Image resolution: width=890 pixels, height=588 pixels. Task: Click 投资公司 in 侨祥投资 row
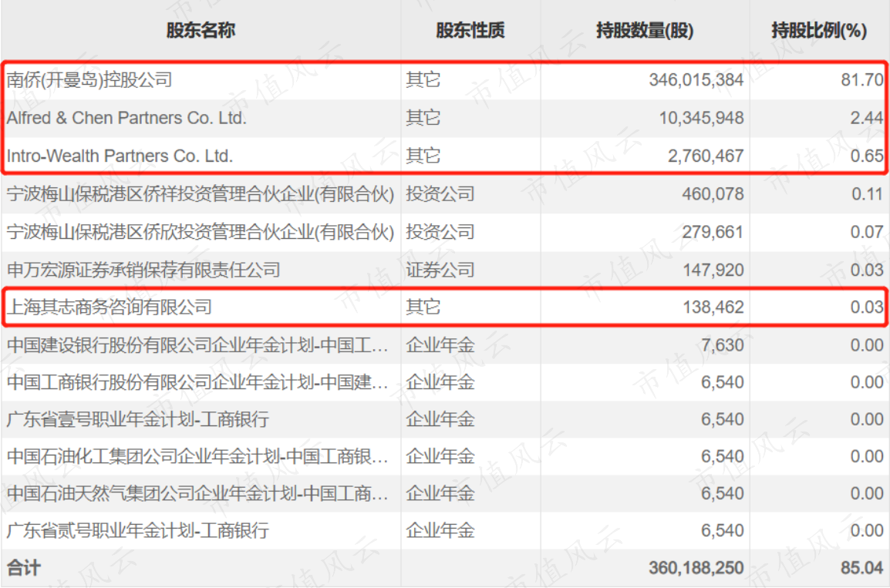click(x=440, y=194)
